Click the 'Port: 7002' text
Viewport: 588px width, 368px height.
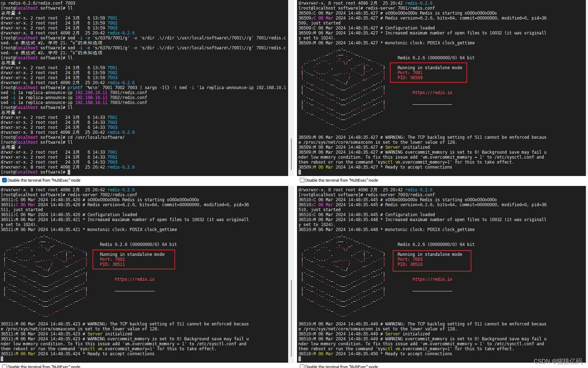112,259
